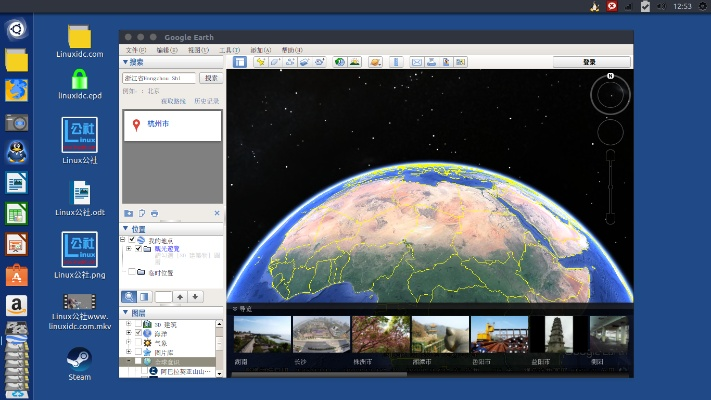Screen dimensions: 711x400
Task: Show historical imagery with the clock icon
Action: pyautogui.click(x=340, y=62)
